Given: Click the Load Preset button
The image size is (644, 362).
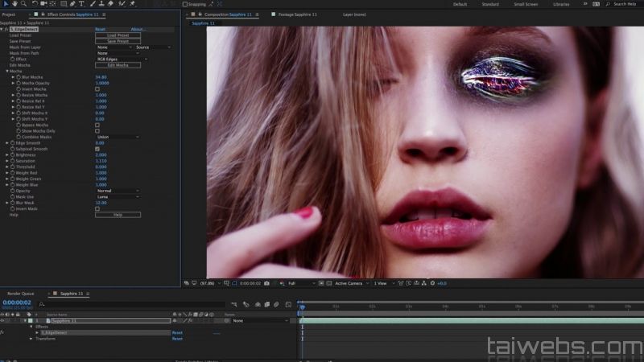Looking at the screenshot, I should pyautogui.click(x=118, y=35).
